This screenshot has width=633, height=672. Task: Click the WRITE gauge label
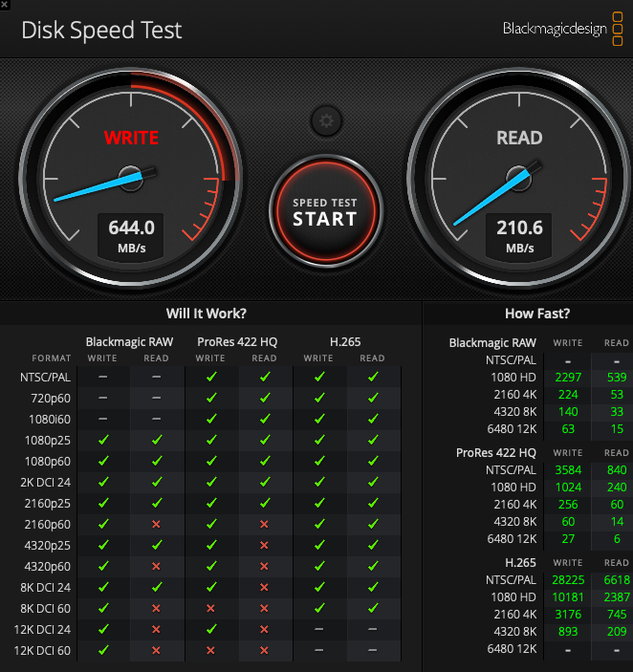[x=131, y=138]
